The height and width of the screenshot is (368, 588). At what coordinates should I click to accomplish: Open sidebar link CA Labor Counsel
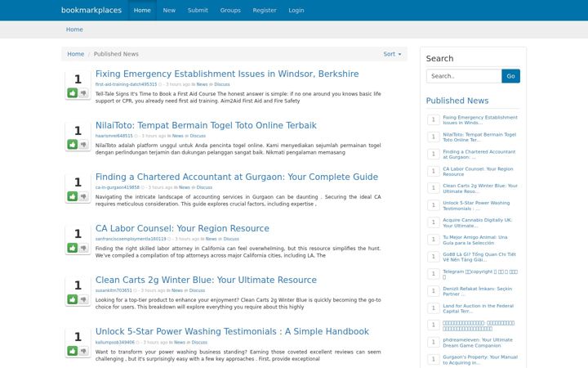click(478, 171)
